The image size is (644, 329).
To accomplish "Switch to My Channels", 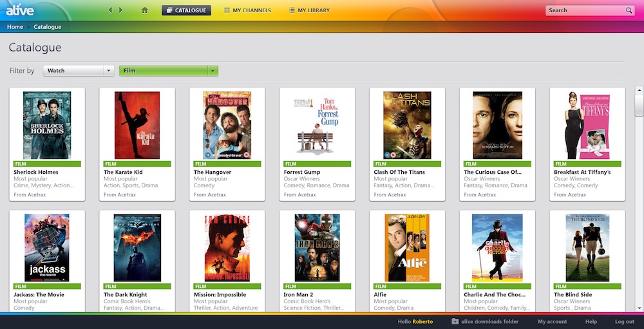I will point(247,10).
